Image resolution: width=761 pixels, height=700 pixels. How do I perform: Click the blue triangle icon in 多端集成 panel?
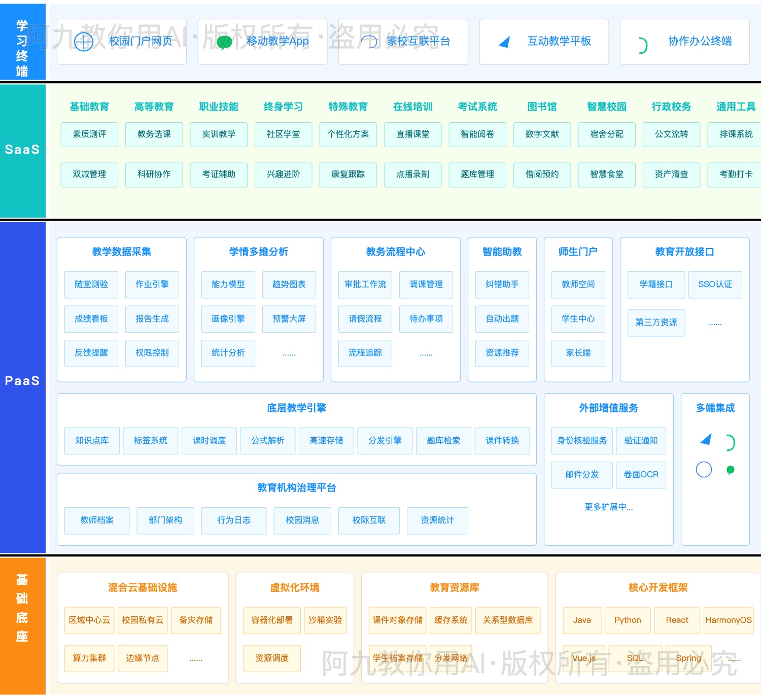[x=706, y=439]
